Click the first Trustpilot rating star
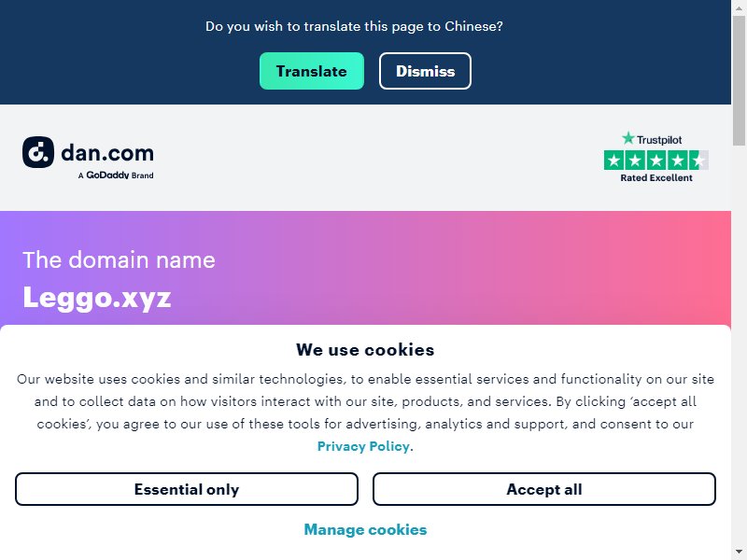This screenshot has height=560, width=747. tap(614, 161)
